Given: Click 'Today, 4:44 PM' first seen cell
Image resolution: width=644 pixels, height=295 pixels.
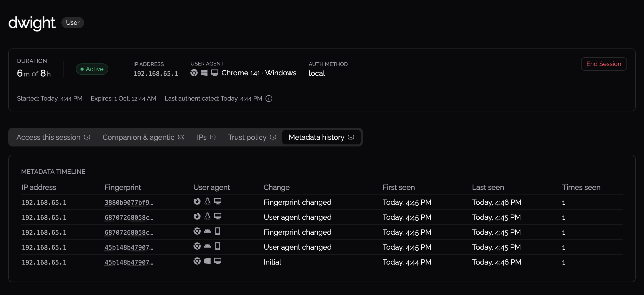Looking at the screenshot, I should point(407,262).
